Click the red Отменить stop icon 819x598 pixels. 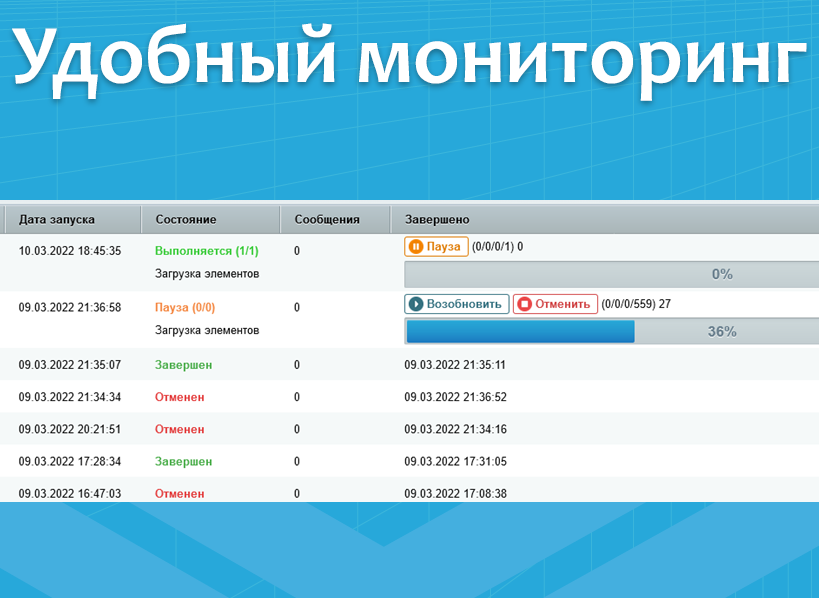(524, 304)
